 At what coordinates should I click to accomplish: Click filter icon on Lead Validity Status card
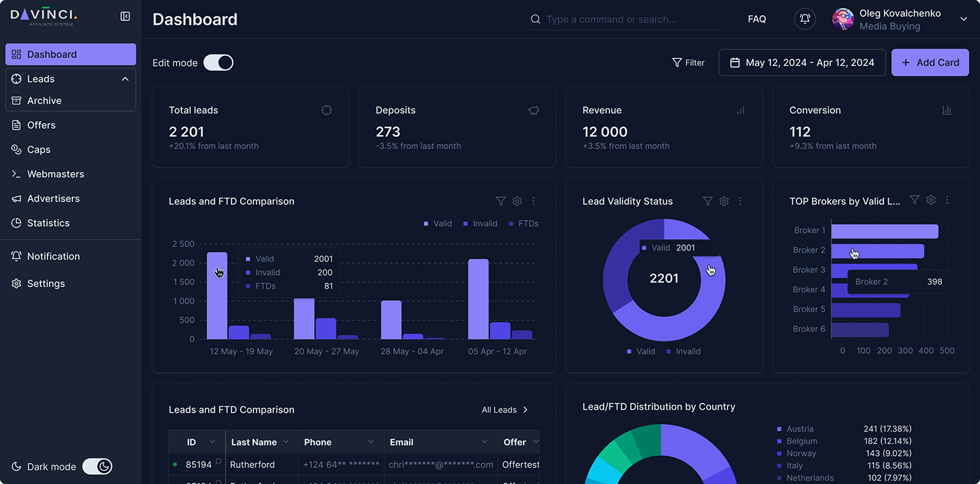coord(708,201)
